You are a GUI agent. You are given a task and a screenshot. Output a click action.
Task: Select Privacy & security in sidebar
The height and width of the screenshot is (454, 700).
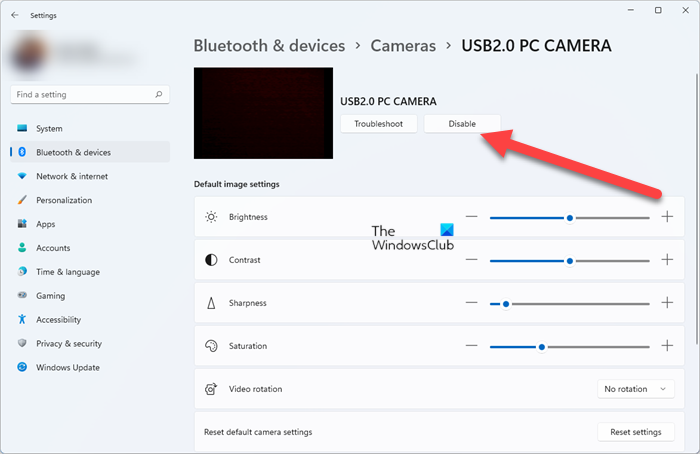click(x=69, y=343)
